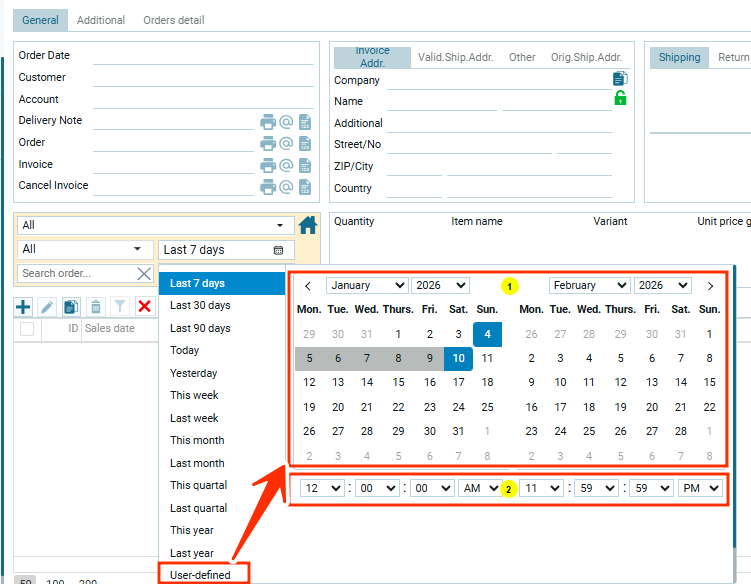Click the copy address icon next to Company
Image resolution: width=751 pixels, height=584 pixels.
point(620,78)
